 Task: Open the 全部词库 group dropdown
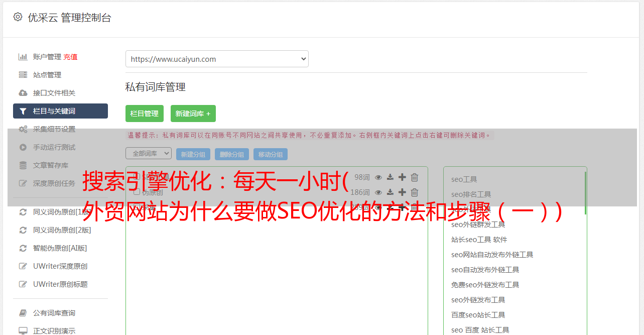[x=149, y=153]
